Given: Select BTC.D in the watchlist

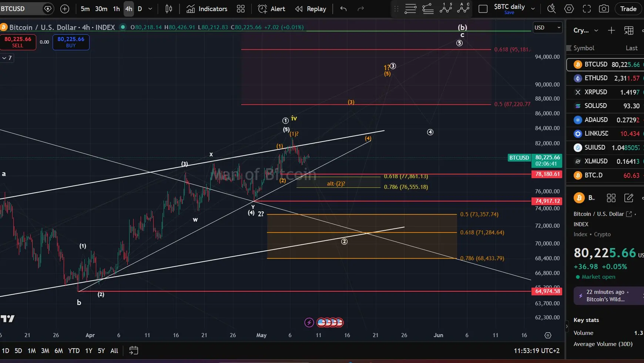Looking at the screenshot, I should 606,175.
